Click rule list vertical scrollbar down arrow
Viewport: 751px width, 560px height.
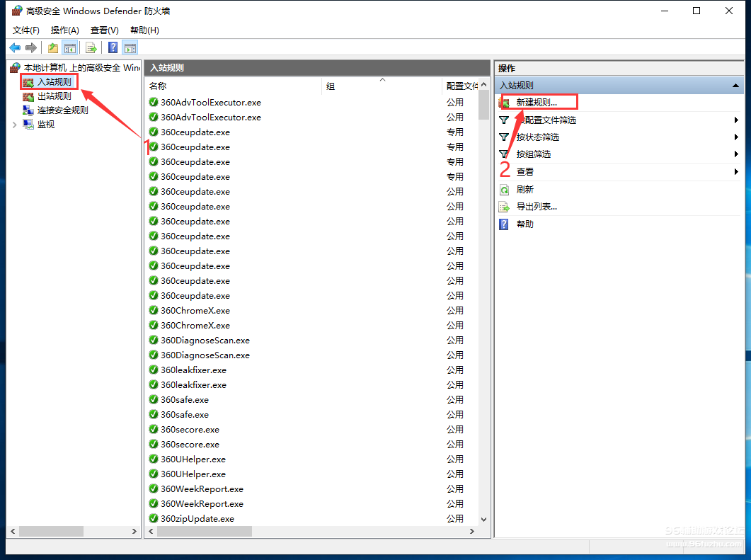tap(483, 519)
